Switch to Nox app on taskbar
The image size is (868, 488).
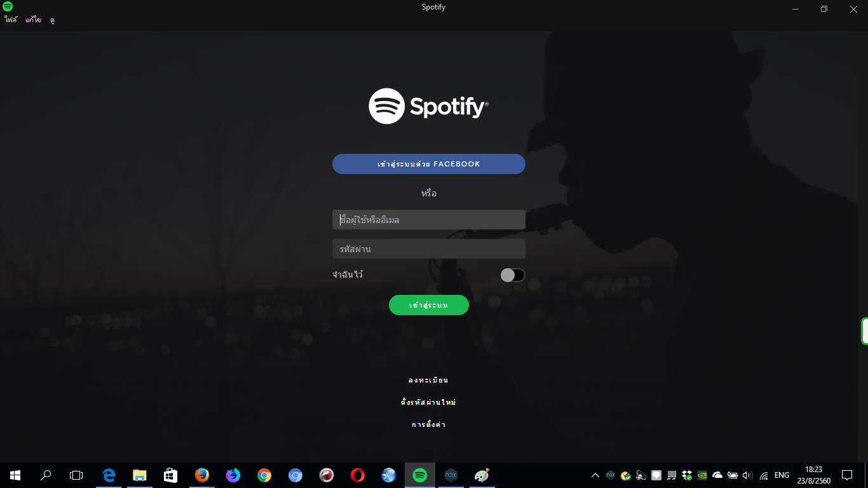[451, 475]
